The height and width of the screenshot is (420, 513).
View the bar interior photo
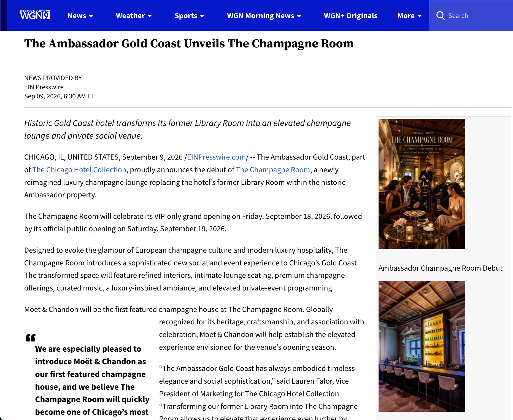(x=422, y=346)
